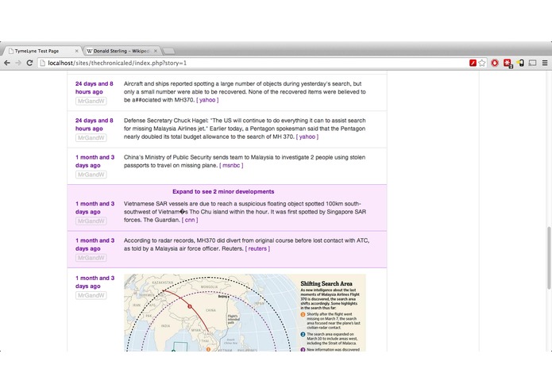This screenshot has width=552, height=392.
Task: Click the timestamp beside the map image
Action: [95, 282]
